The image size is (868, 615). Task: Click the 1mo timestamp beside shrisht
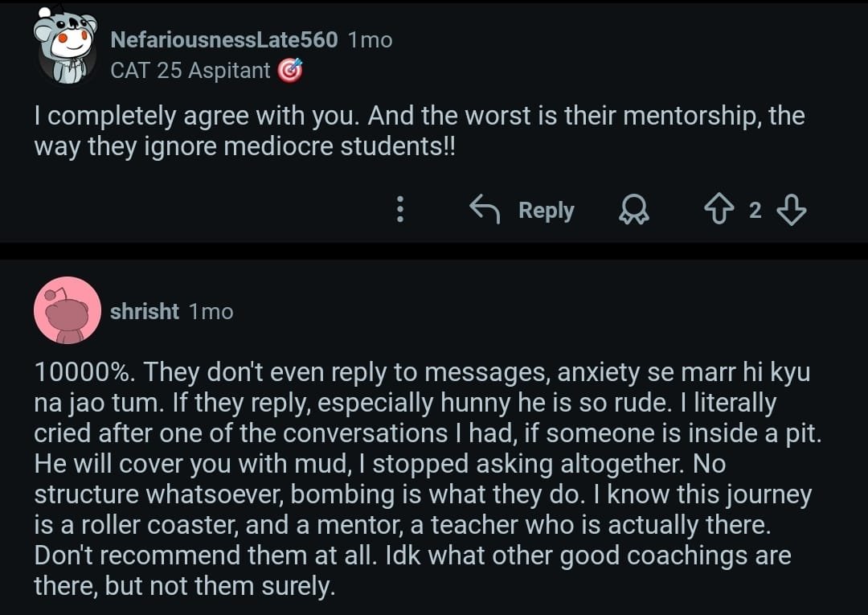pyautogui.click(x=211, y=311)
